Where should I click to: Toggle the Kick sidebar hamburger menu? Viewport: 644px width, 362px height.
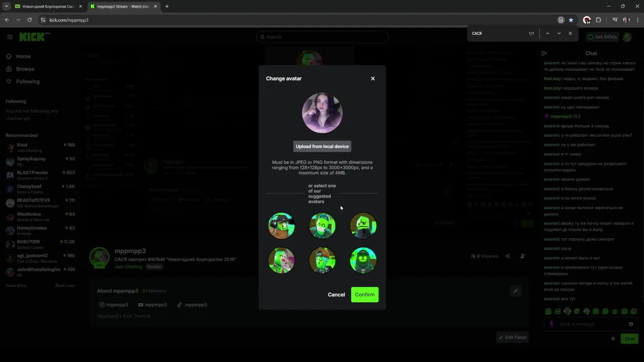[10, 37]
